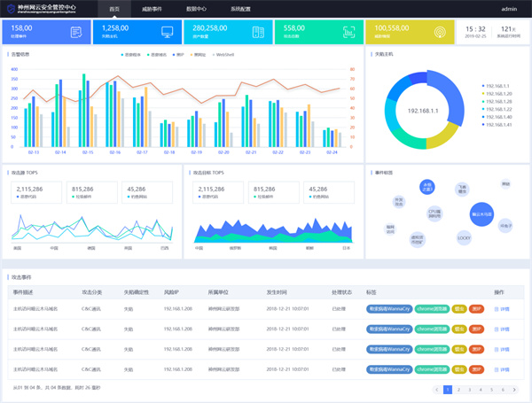Click the server icon on the 280,258,00 card
The width and height of the screenshot is (532, 403).
(x=258, y=32)
